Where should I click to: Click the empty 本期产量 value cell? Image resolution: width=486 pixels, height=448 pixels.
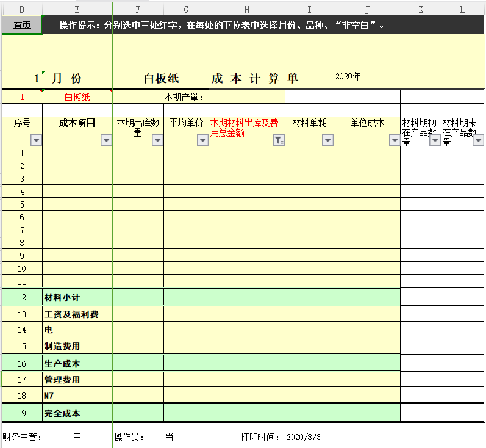click(x=247, y=97)
